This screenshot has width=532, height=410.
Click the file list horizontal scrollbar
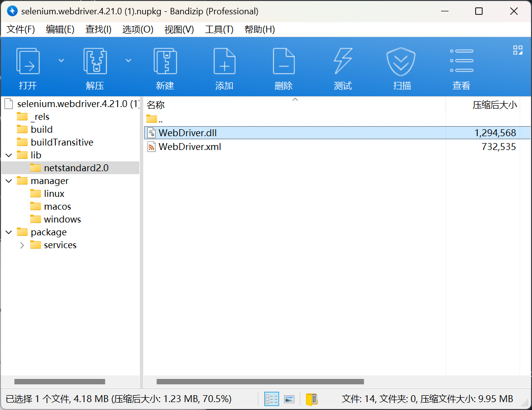(260, 381)
